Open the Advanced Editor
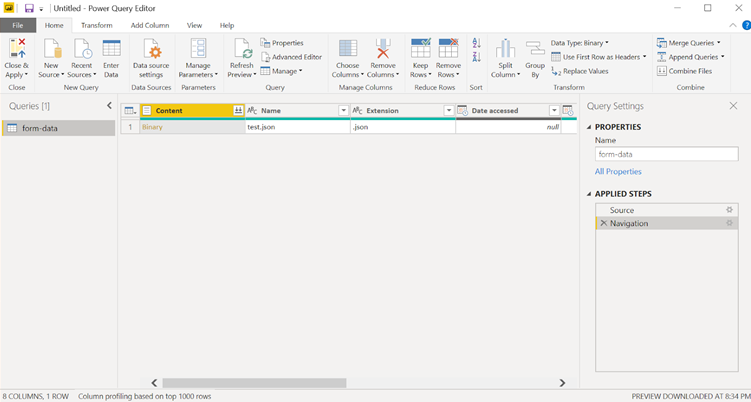Image resolution: width=751 pixels, height=402 pixels. [291, 57]
